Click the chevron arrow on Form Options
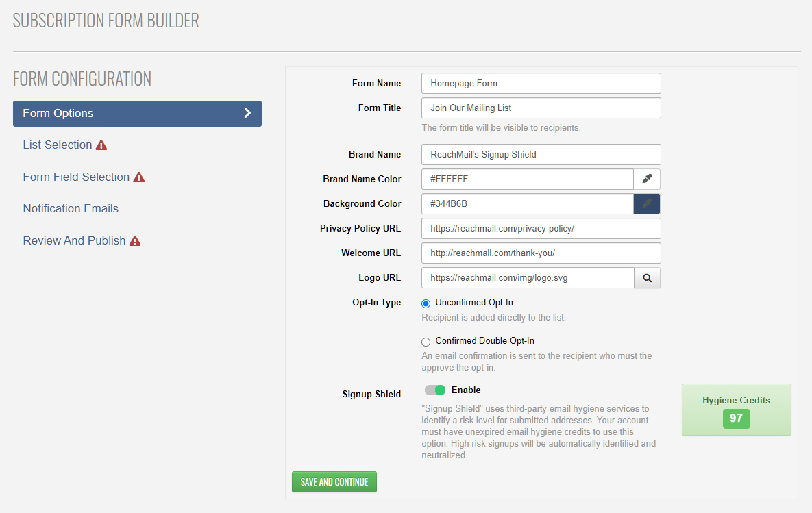Screen dimensions: 812x513 click(x=247, y=114)
